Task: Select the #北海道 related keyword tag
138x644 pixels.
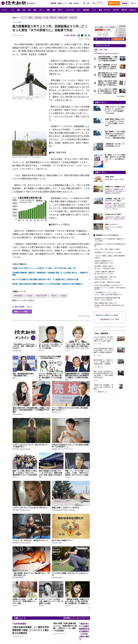Action: point(29,295)
